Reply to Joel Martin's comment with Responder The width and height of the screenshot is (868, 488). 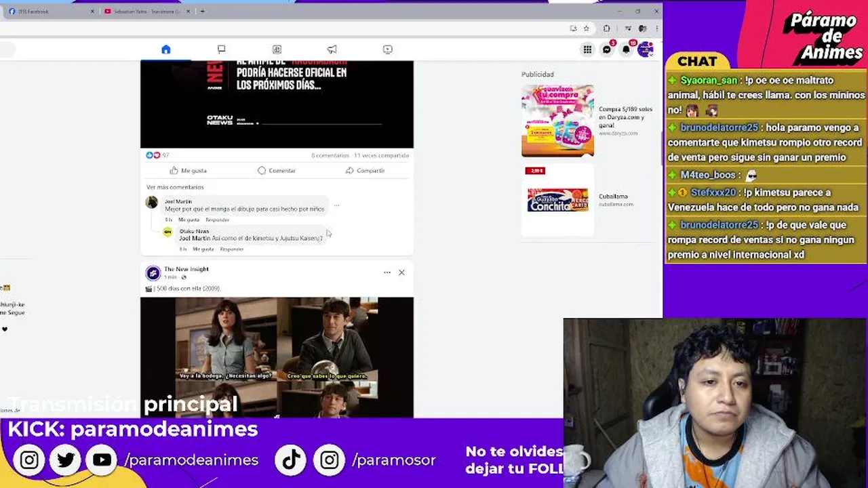coord(218,220)
